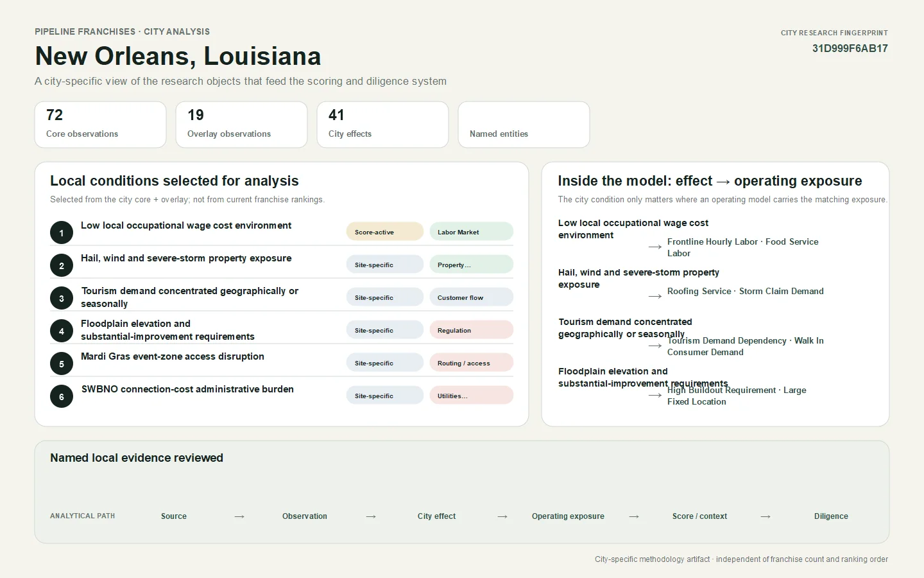Click the Frontline Hourly Labor · Food Service Labor exposure text
This screenshot has height=578, width=924.
[x=743, y=247]
